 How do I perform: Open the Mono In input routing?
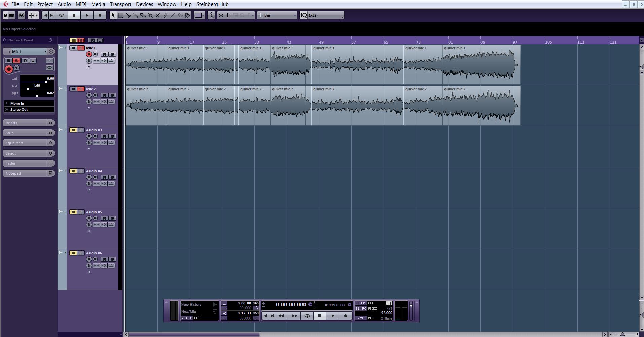pos(29,103)
